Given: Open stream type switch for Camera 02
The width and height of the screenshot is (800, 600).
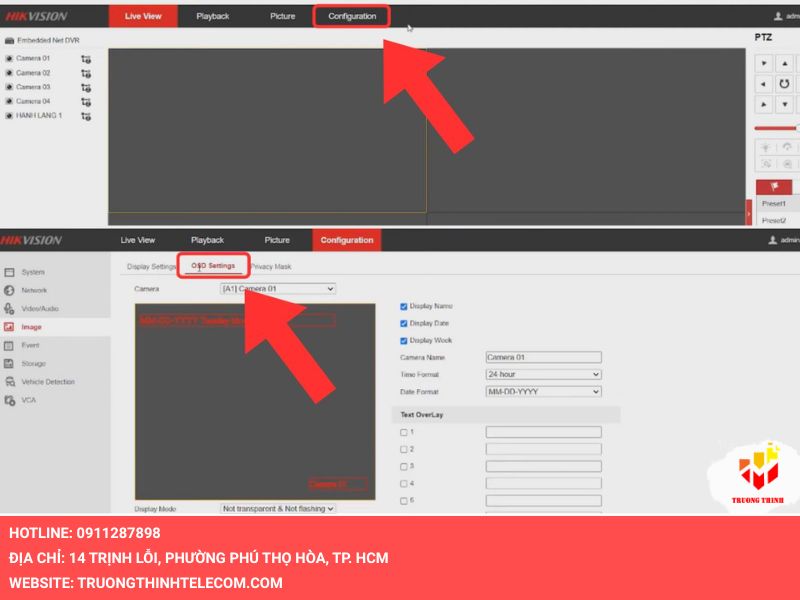Looking at the screenshot, I should pos(86,73).
